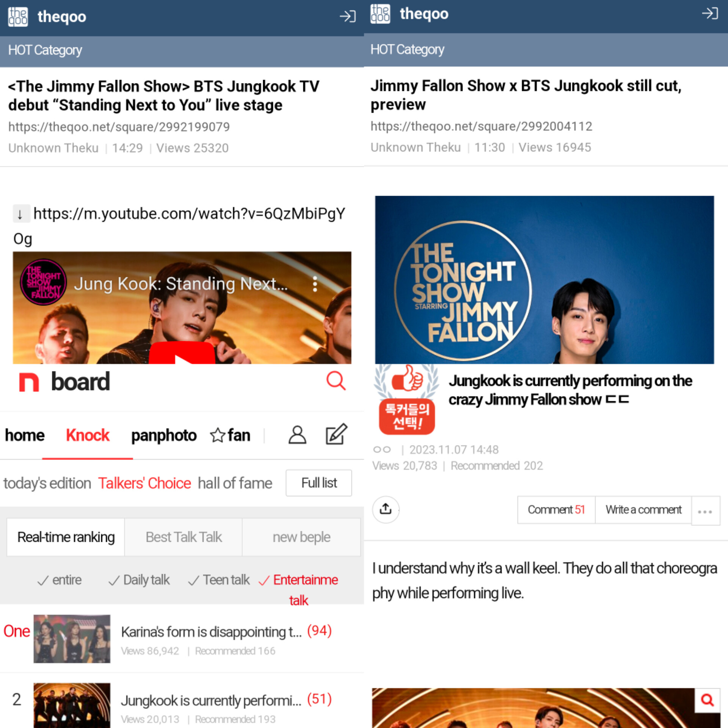The width and height of the screenshot is (728, 728).
Task: Open YouTube video three-dot menu
Action: (315, 284)
